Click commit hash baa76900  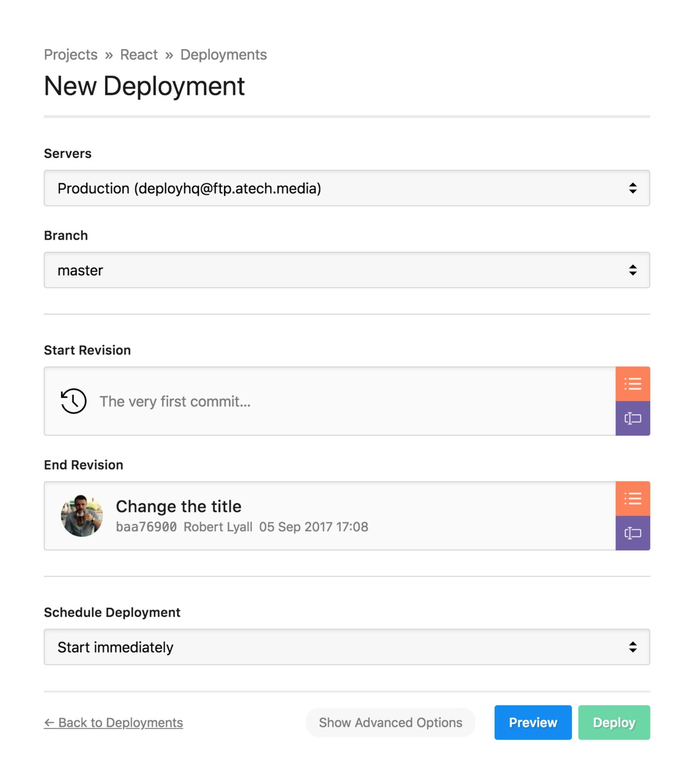[146, 527]
